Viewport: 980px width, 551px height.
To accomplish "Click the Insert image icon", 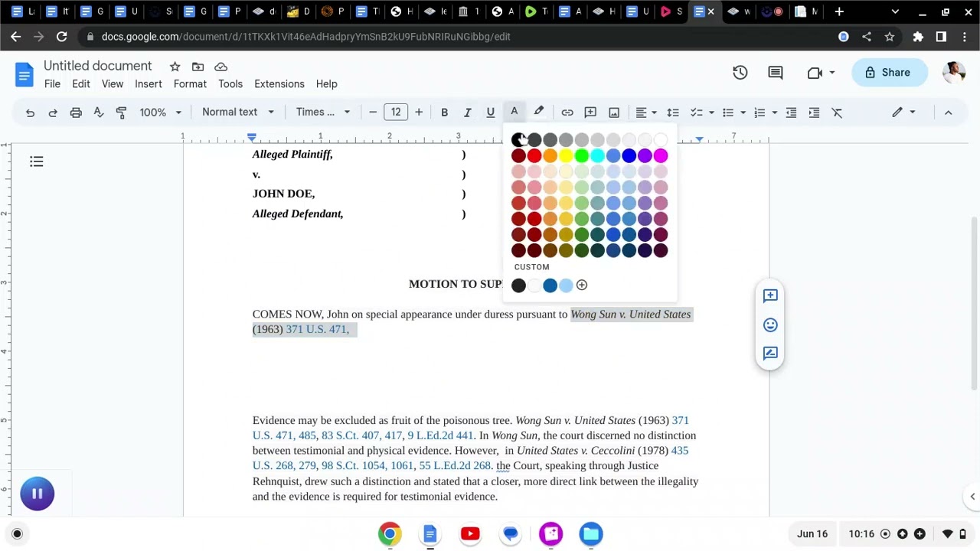I will click(614, 112).
